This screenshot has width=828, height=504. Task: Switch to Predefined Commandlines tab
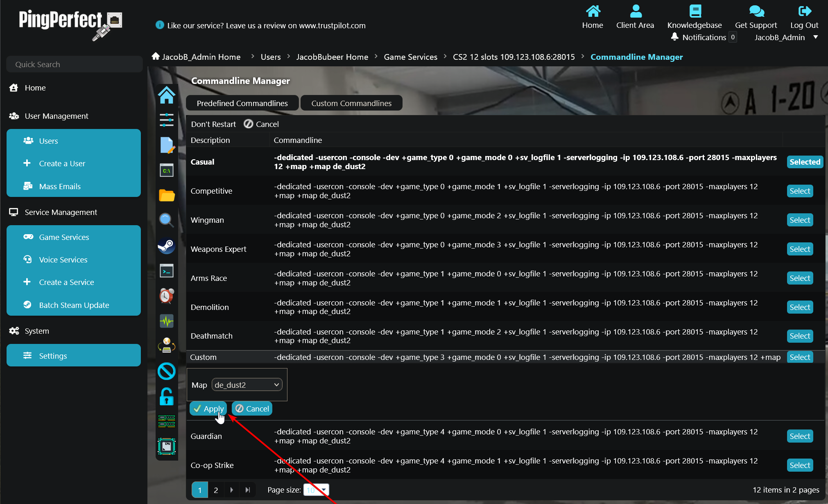[242, 103]
